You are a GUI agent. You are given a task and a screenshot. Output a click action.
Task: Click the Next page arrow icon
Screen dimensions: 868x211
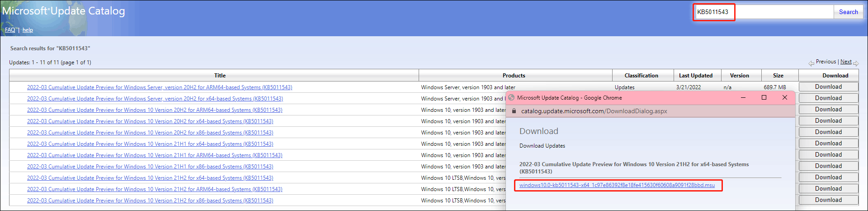click(x=856, y=63)
